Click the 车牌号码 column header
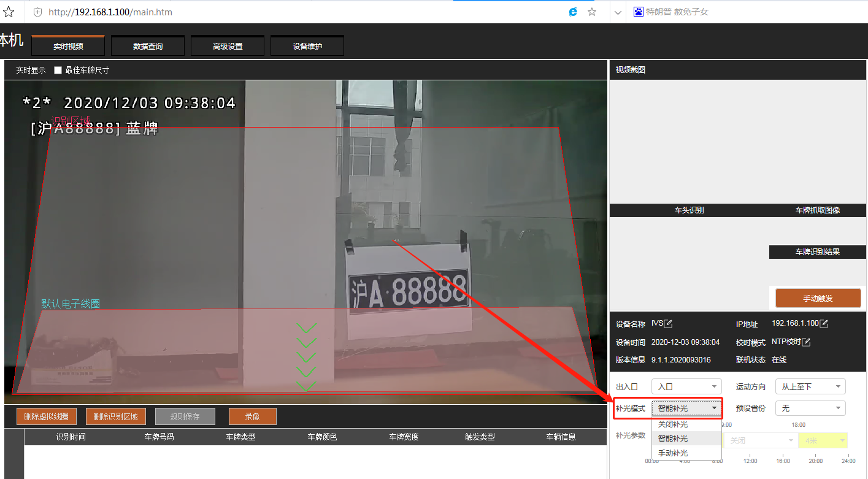This screenshot has height=479, width=868. pos(159,437)
